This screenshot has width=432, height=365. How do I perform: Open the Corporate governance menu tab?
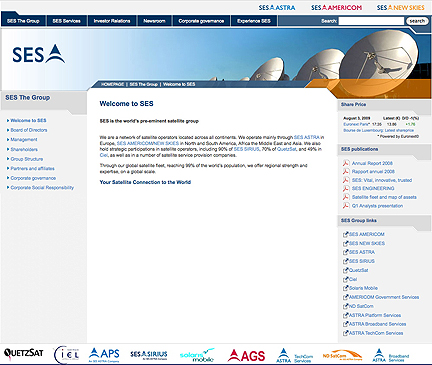[x=201, y=21]
